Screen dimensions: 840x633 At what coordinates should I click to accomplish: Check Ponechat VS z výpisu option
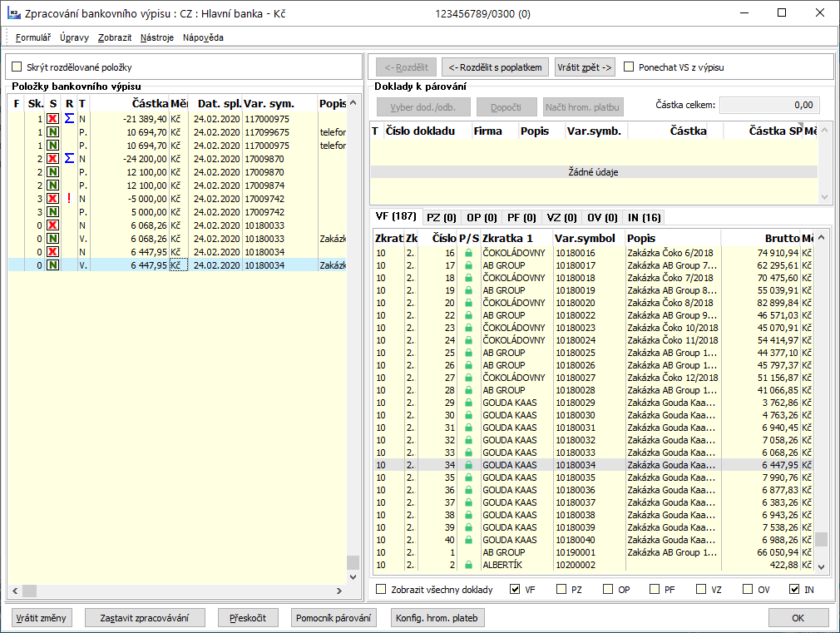click(x=630, y=67)
